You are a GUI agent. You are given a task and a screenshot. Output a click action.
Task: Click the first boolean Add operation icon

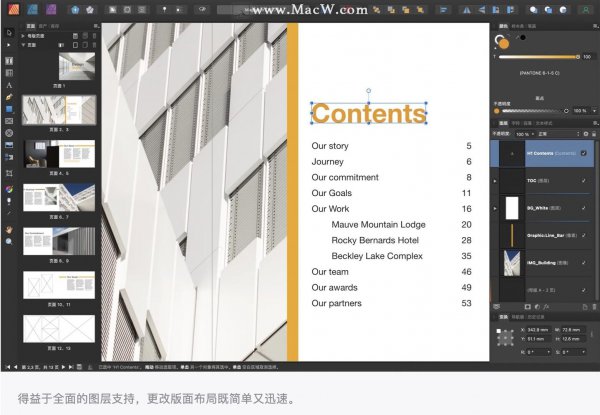click(x=533, y=10)
